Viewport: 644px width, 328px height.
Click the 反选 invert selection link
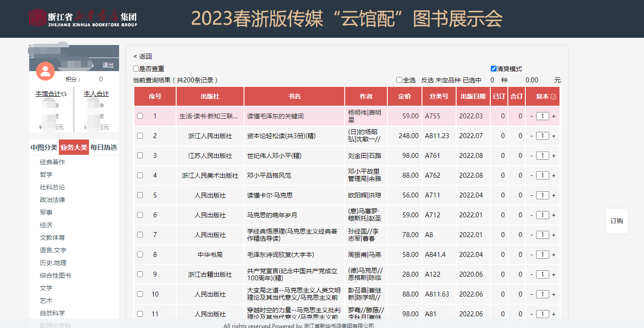pos(427,80)
